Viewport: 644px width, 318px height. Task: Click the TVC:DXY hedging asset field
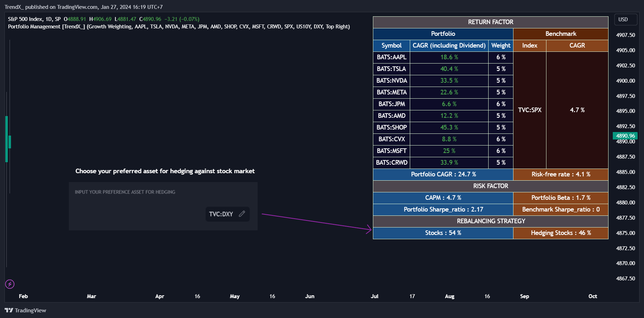coord(227,214)
